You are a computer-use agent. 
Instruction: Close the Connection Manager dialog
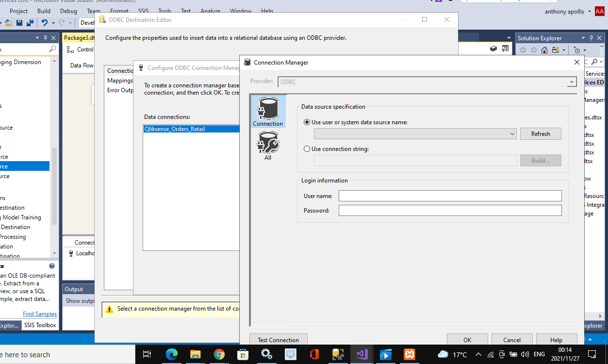click(577, 62)
